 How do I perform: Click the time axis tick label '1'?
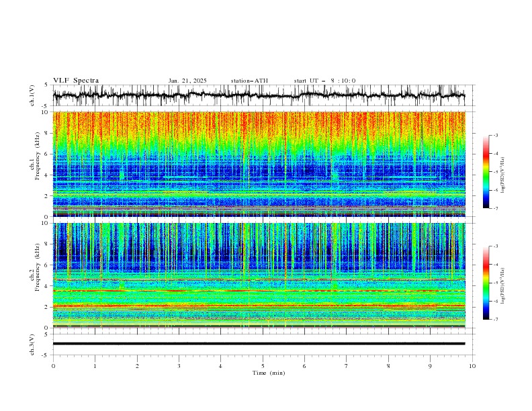95,366
